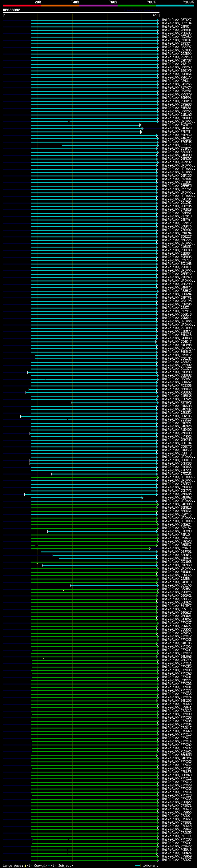Click the Large gaps legend text

tap(38, 866)
